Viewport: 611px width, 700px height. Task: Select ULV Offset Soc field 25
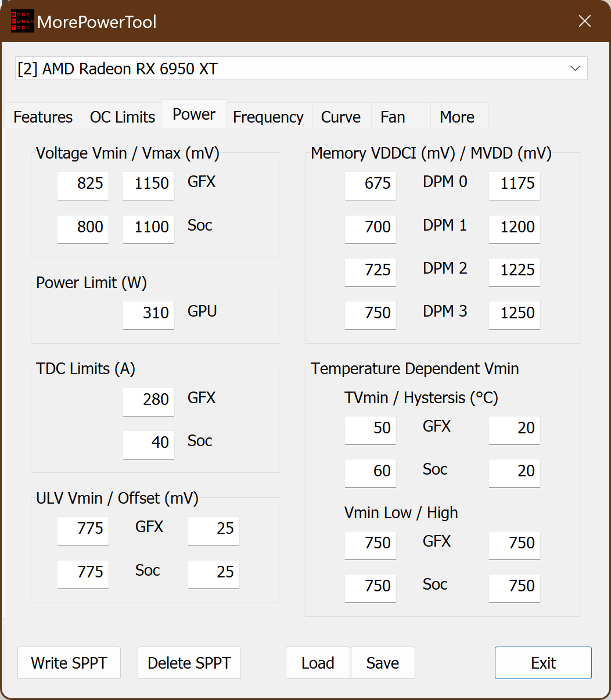point(214,574)
